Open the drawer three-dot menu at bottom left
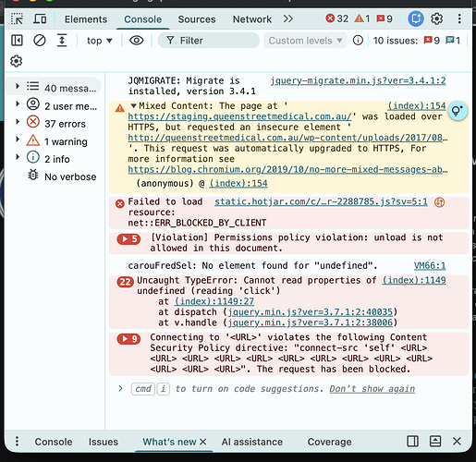The height and width of the screenshot is (462, 476). point(17,442)
